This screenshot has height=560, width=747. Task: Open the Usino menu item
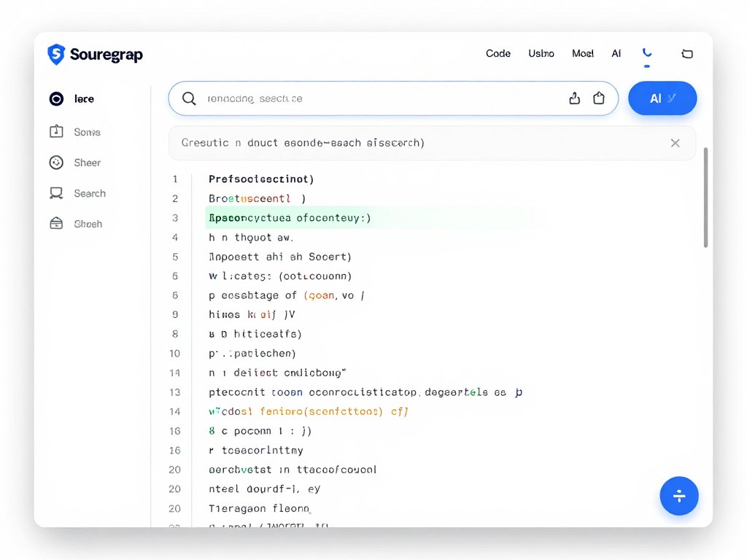tap(541, 53)
